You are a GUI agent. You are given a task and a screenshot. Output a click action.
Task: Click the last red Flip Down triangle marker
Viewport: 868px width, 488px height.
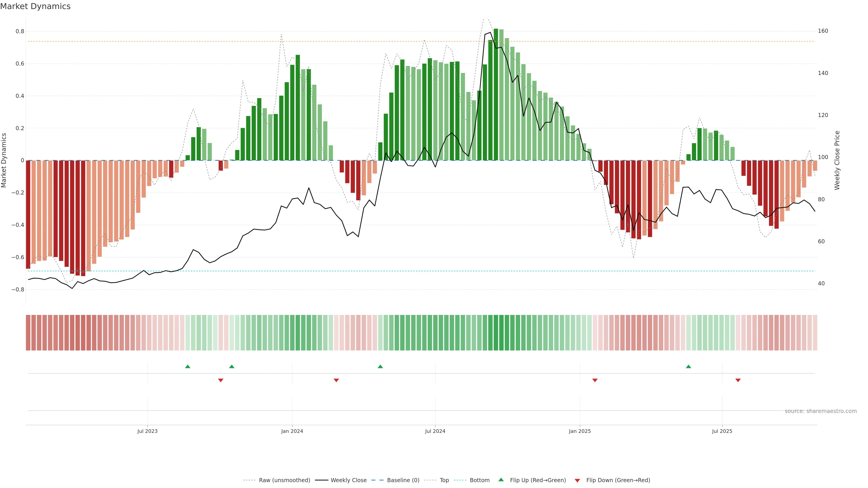coord(738,380)
